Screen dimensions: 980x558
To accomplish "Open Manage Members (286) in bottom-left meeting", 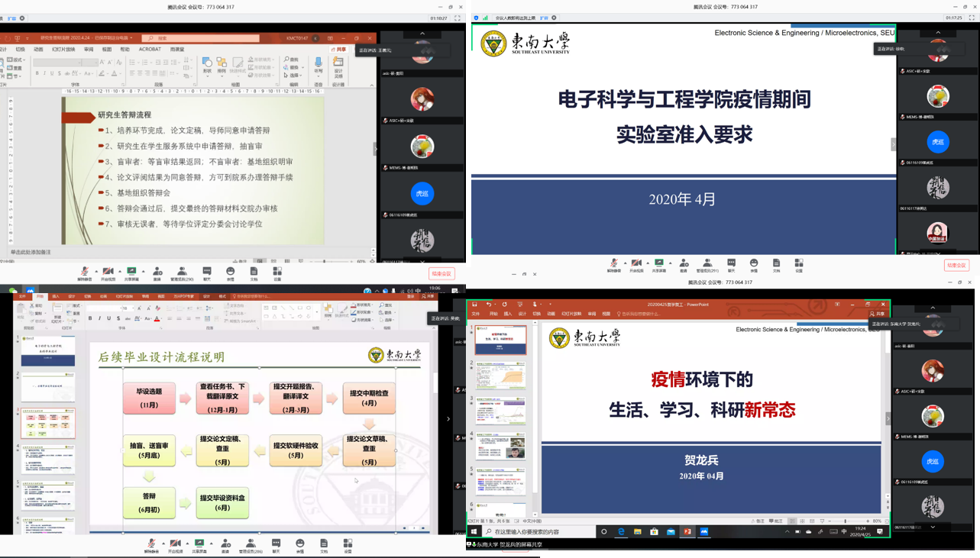I will pos(250,547).
